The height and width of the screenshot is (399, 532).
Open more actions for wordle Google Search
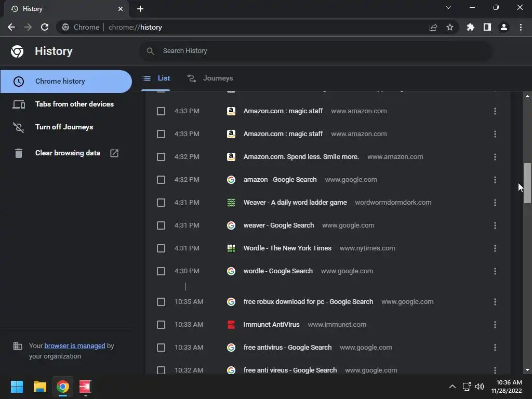click(x=495, y=271)
